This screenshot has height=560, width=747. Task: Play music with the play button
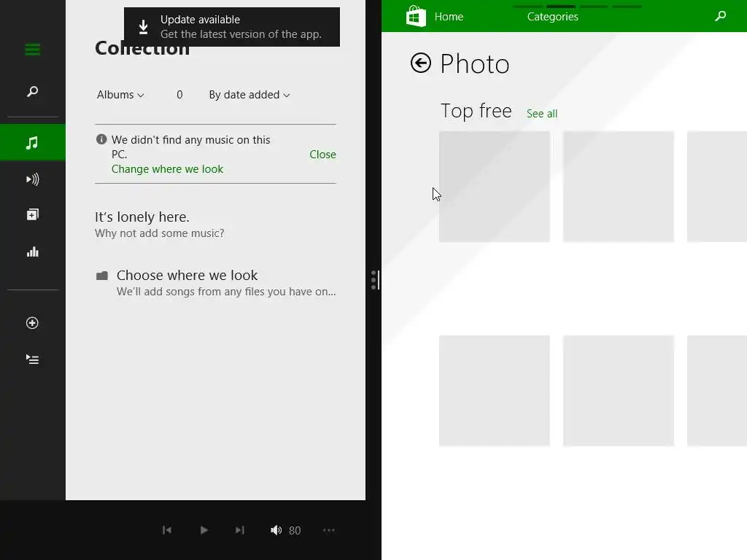204,530
